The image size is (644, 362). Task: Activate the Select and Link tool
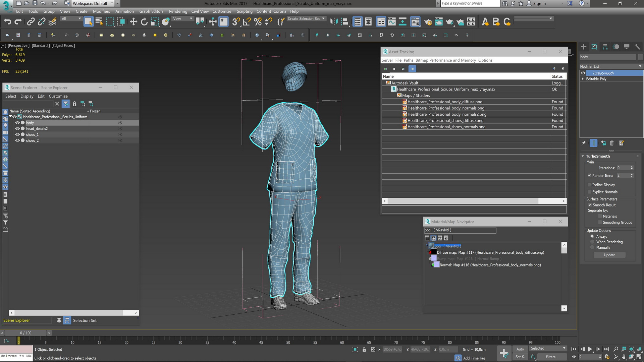point(31,22)
